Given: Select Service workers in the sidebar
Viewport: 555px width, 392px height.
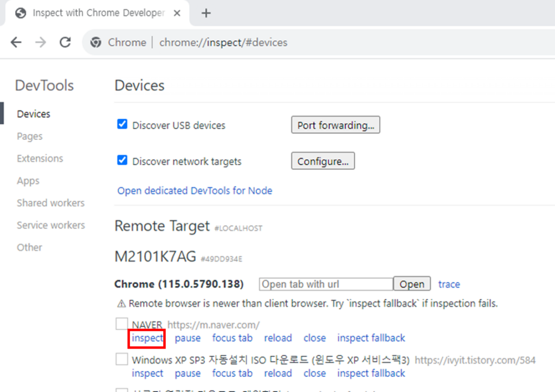Looking at the screenshot, I should (50, 225).
